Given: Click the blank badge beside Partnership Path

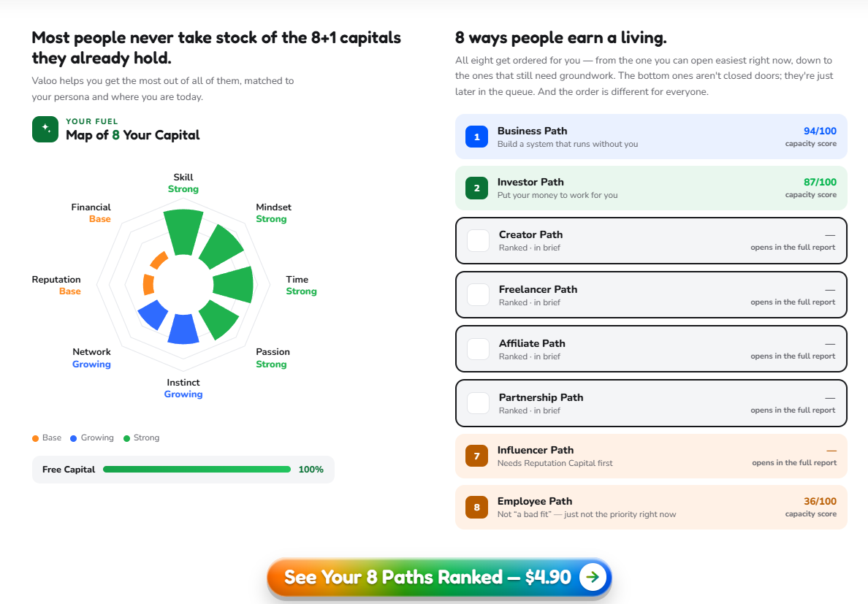Looking at the screenshot, I should point(479,403).
